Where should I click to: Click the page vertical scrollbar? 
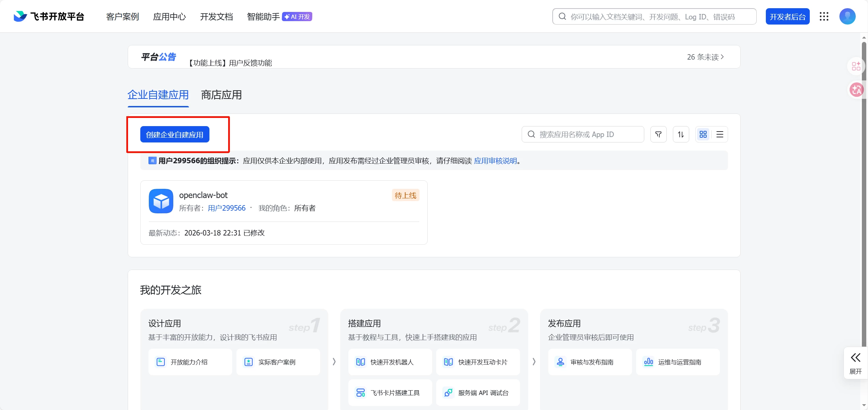864,204
